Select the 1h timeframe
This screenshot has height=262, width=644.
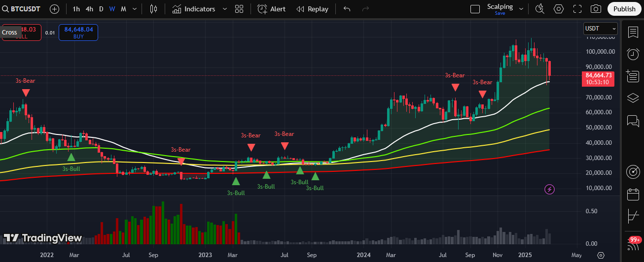pyautogui.click(x=76, y=9)
